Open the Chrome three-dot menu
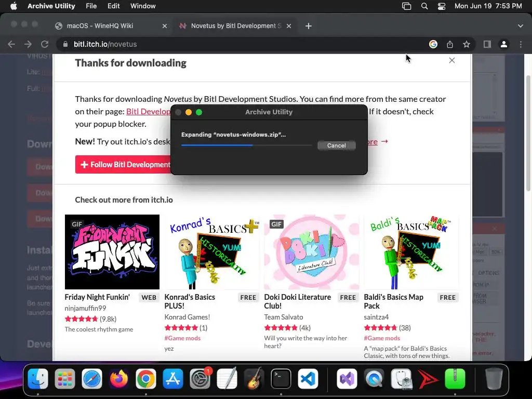Screen dimensions: 532x399 (x=521, y=44)
